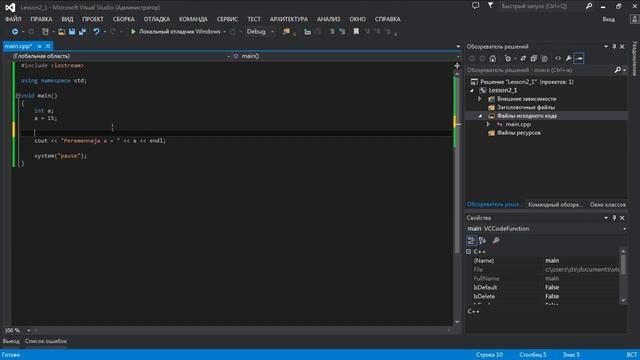The height and width of the screenshot is (360, 640).
Task: Click the New Project toolbar icon
Action: [x=45, y=31]
